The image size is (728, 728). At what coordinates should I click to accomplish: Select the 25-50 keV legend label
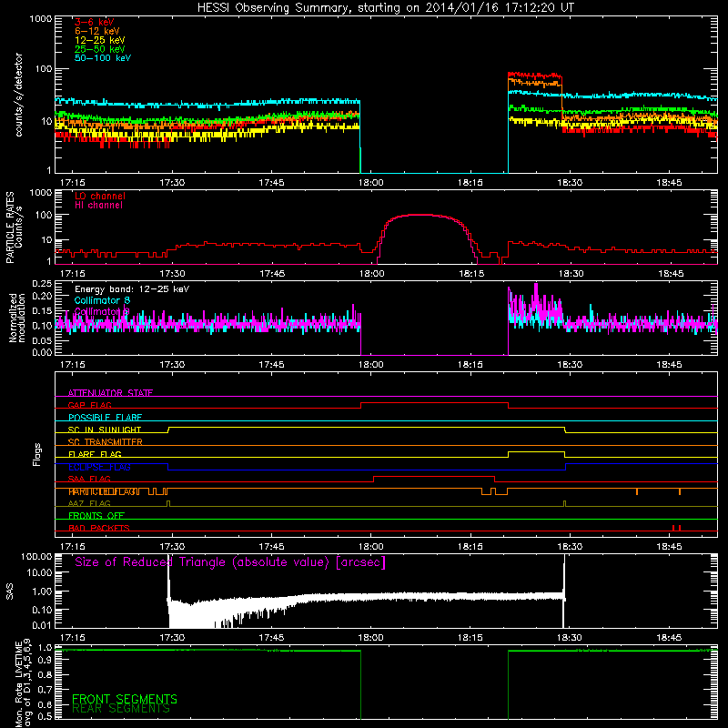(100, 49)
